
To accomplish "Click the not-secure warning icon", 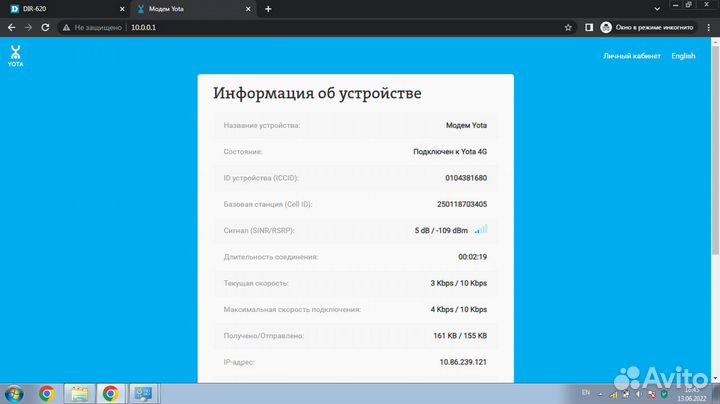I will pyautogui.click(x=66, y=28).
